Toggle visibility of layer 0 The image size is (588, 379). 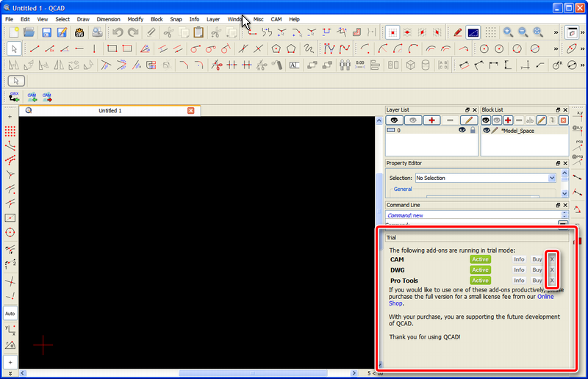462,130
